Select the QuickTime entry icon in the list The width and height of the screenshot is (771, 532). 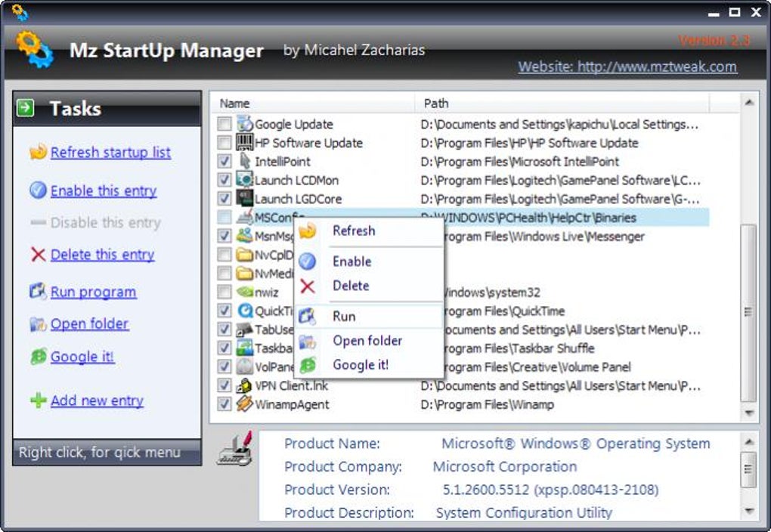pyautogui.click(x=245, y=311)
